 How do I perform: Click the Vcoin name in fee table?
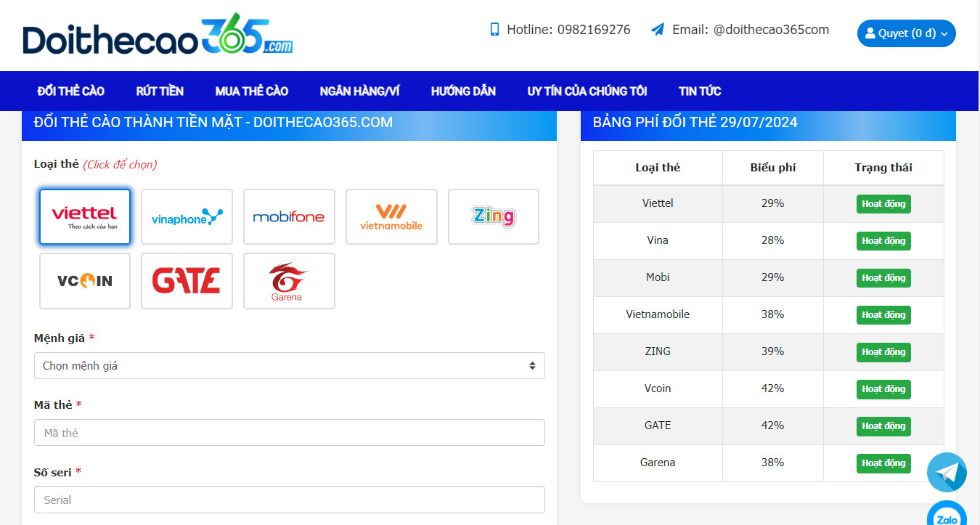pos(658,388)
